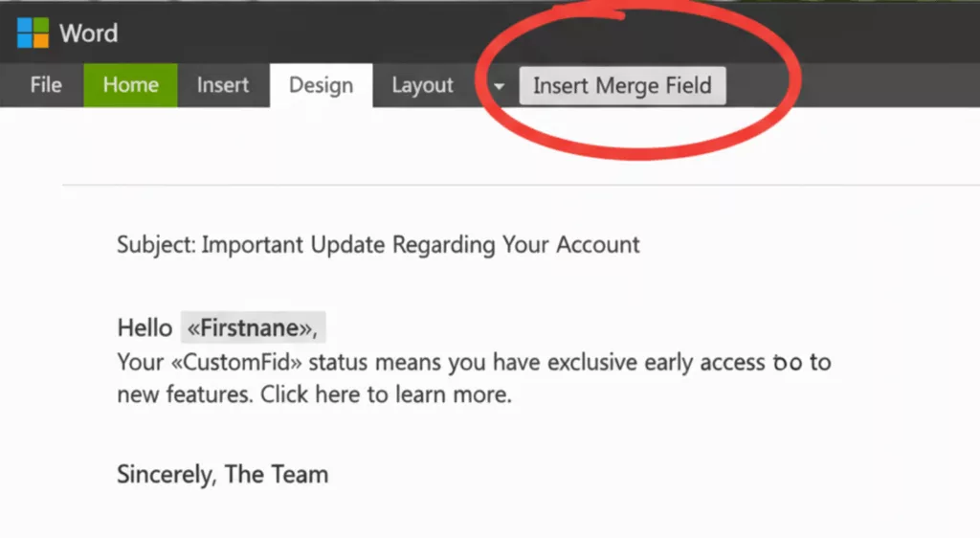Open the Insert tab

[x=222, y=85]
